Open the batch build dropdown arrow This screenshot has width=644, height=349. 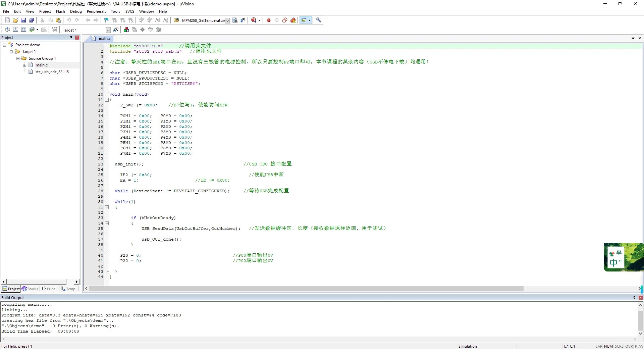coord(37,30)
